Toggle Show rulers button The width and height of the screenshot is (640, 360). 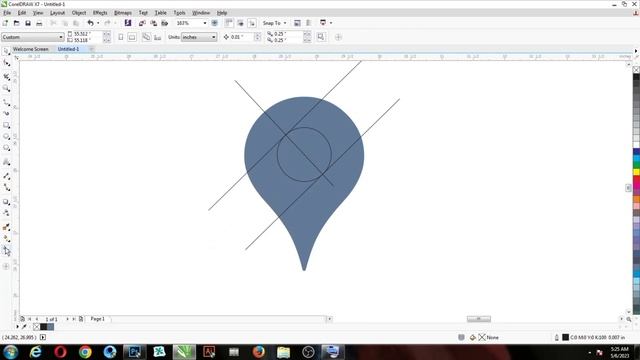(x=229, y=23)
